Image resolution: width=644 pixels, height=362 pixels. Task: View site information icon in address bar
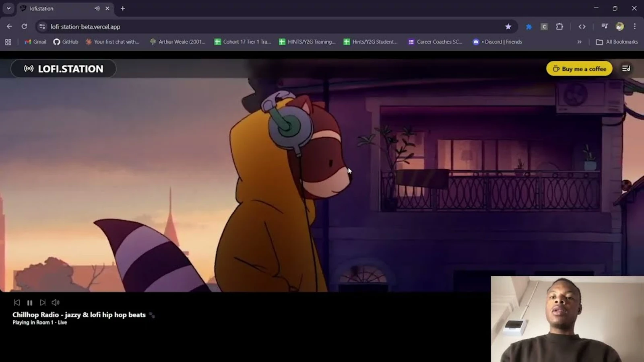42,27
